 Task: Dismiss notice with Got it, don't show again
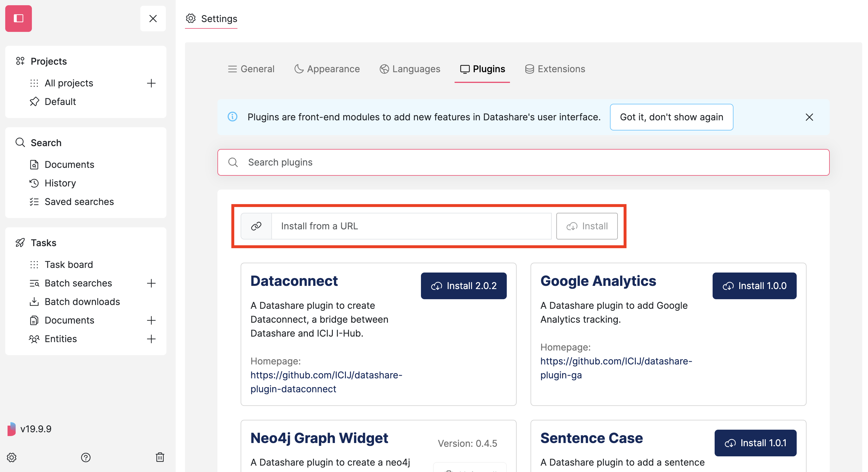click(671, 117)
